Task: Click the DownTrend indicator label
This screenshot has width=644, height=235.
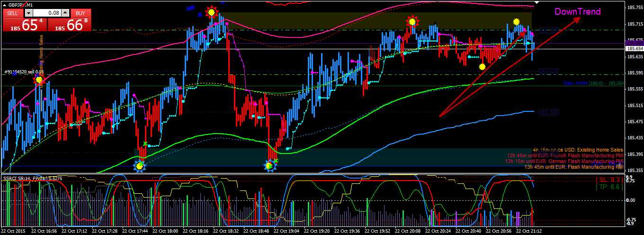Action: tap(578, 12)
